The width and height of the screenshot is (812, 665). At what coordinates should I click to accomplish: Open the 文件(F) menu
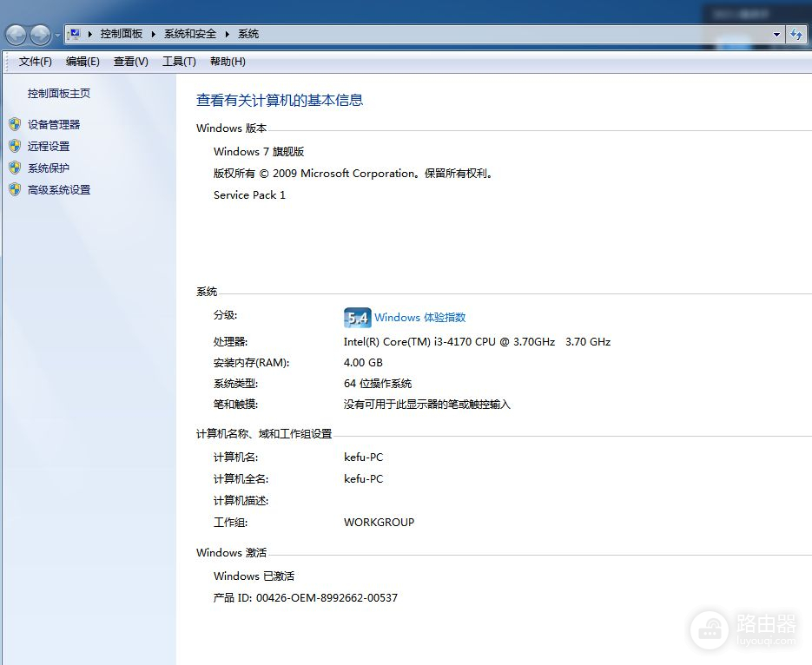36,62
